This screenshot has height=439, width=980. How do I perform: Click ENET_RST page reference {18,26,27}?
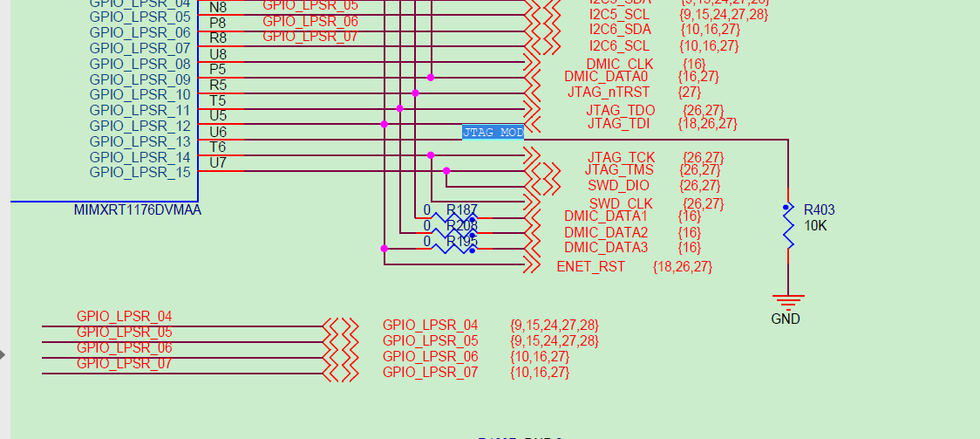pos(683,267)
